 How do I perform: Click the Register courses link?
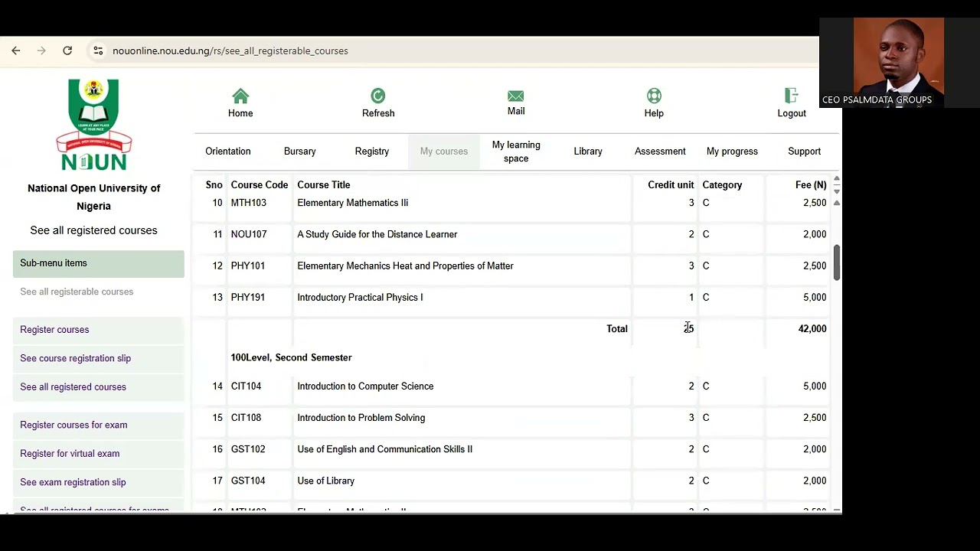click(x=54, y=330)
